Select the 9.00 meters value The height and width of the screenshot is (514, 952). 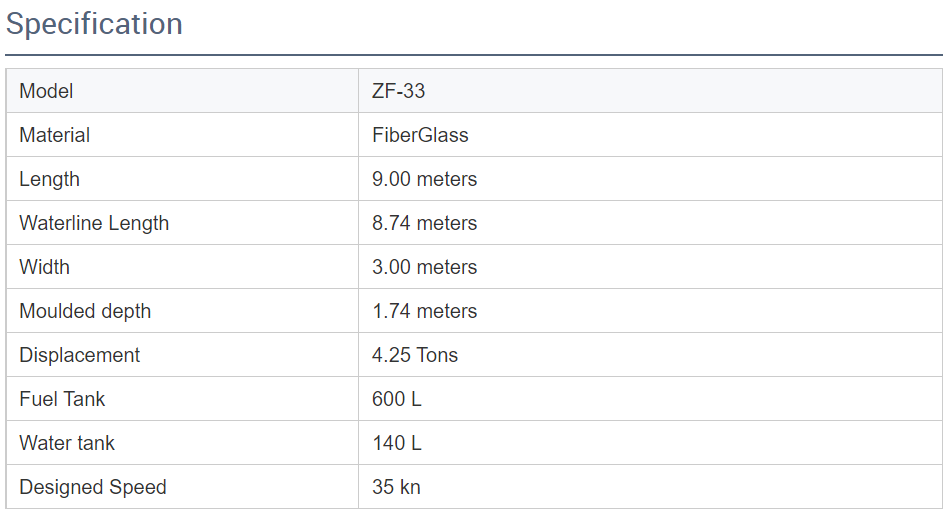(424, 179)
